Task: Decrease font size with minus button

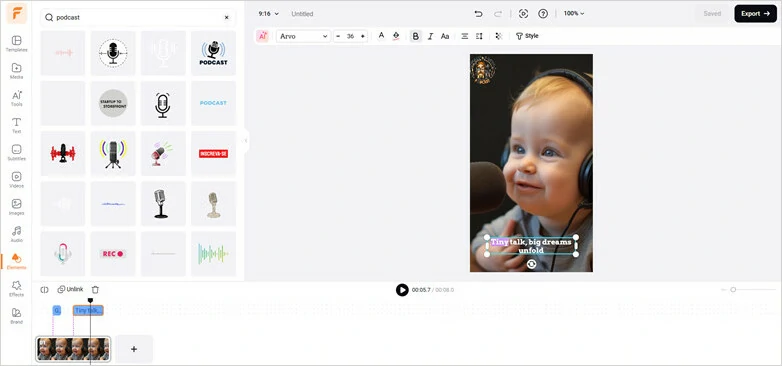Action: [338, 36]
